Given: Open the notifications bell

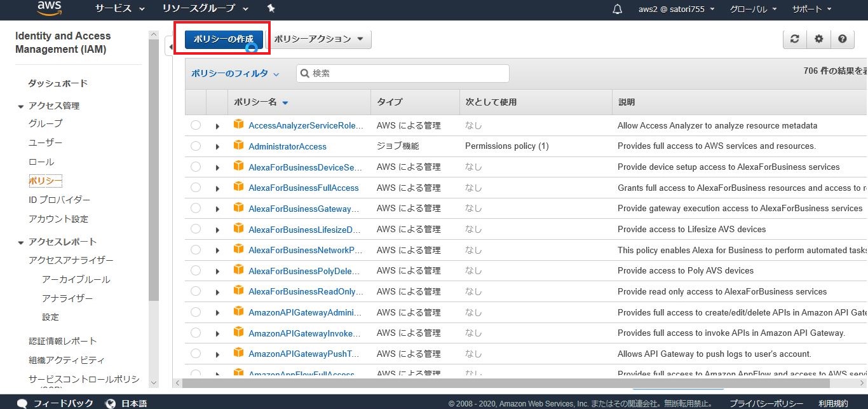Looking at the screenshot, I should click(617, 9).
